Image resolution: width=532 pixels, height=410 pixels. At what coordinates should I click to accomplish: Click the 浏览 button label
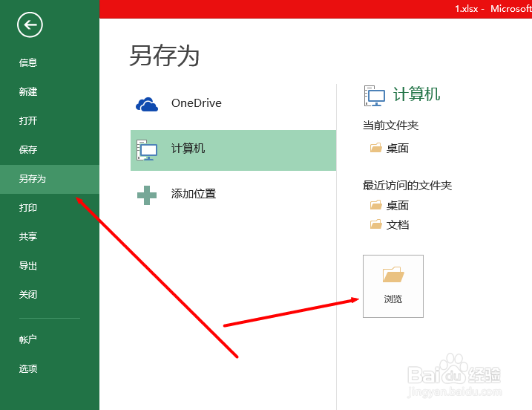tap(393, 299)
